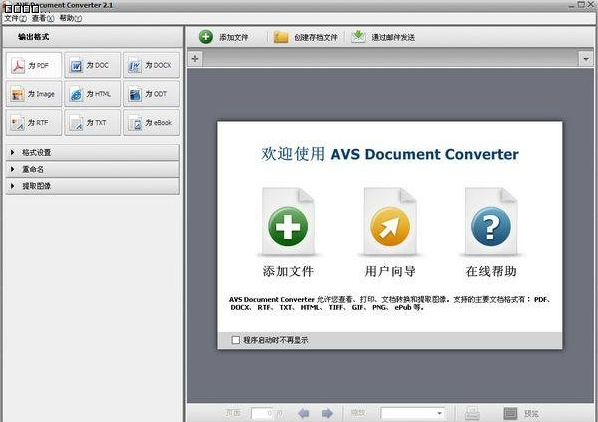Go to previous page with left arrow
Viewport: 598px width, 422px height.
[304, 413]
